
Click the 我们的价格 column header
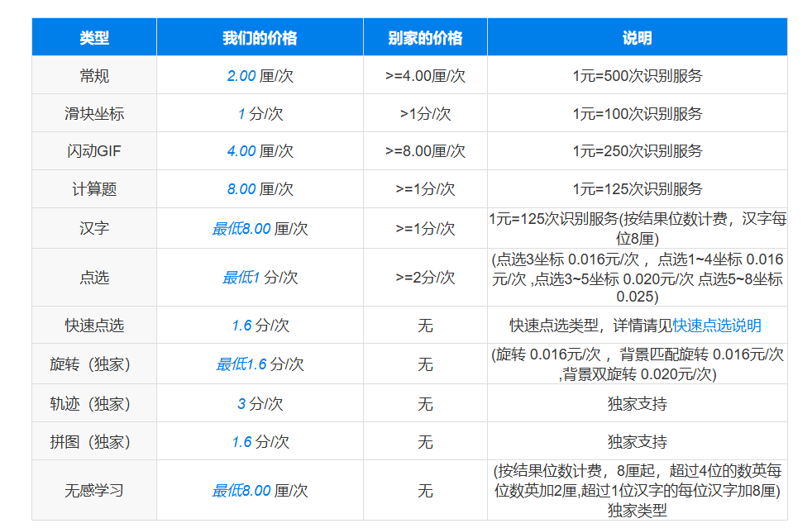pyautogui.click(x=260, y=37)
